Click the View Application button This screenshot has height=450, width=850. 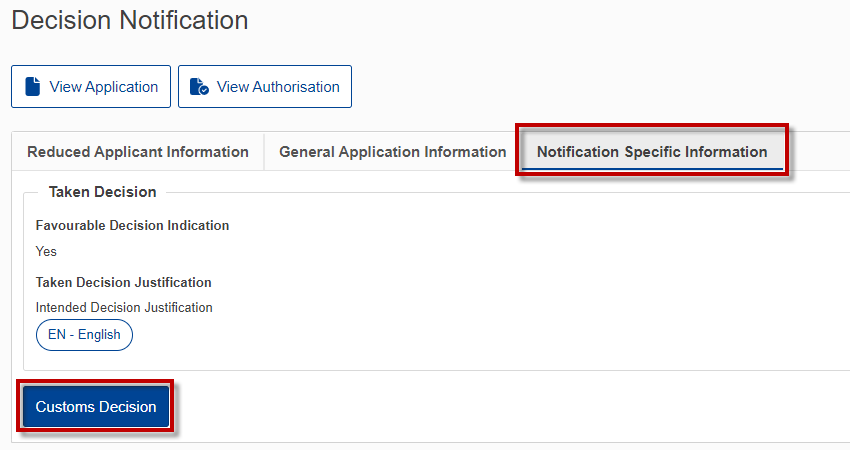[x=91, y=87]
